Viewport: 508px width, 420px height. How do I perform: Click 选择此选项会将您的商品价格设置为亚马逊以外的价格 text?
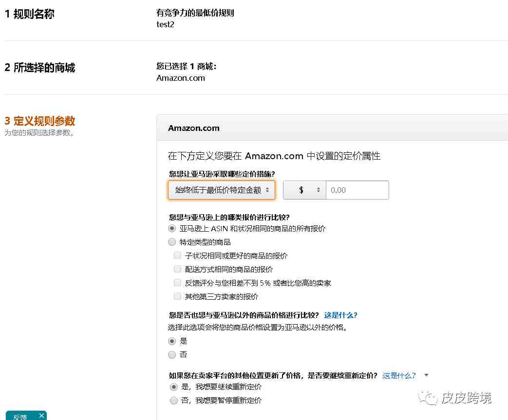pos(258,328)
